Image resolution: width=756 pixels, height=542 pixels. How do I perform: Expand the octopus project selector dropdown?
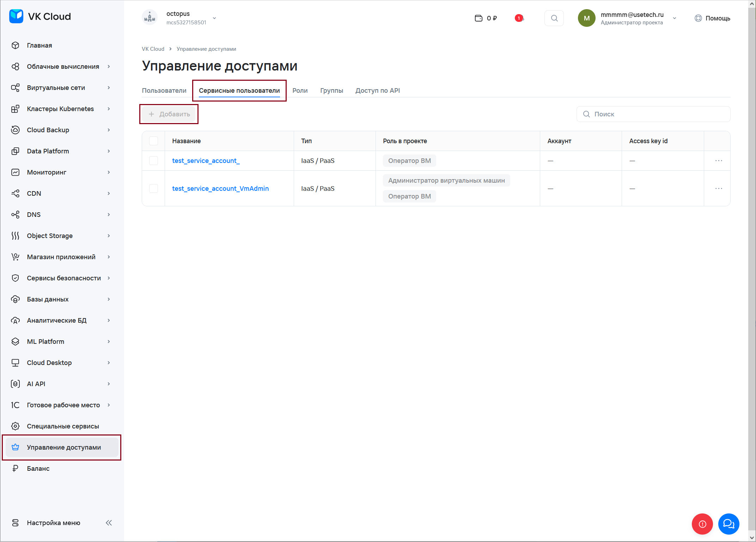[x=214, y=18]
